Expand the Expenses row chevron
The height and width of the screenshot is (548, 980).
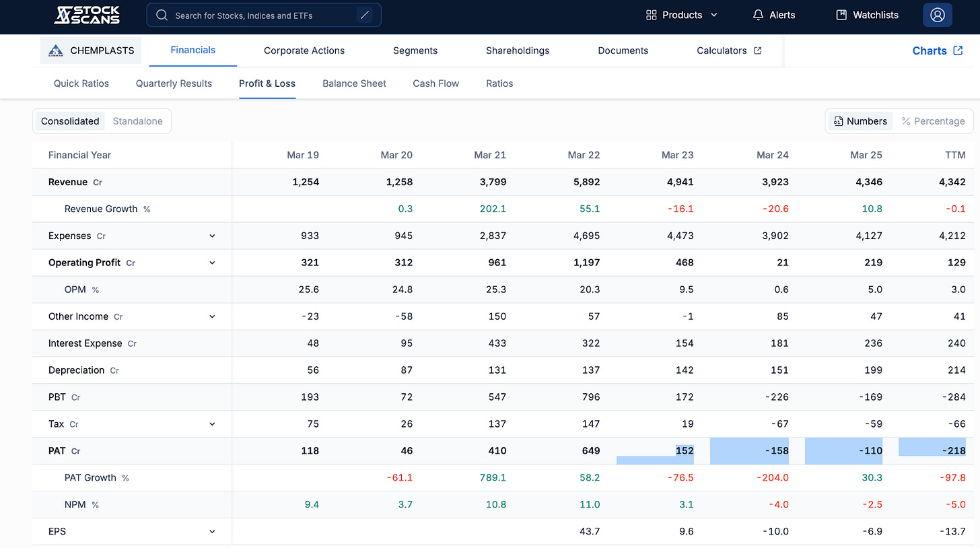coord(212,236)
